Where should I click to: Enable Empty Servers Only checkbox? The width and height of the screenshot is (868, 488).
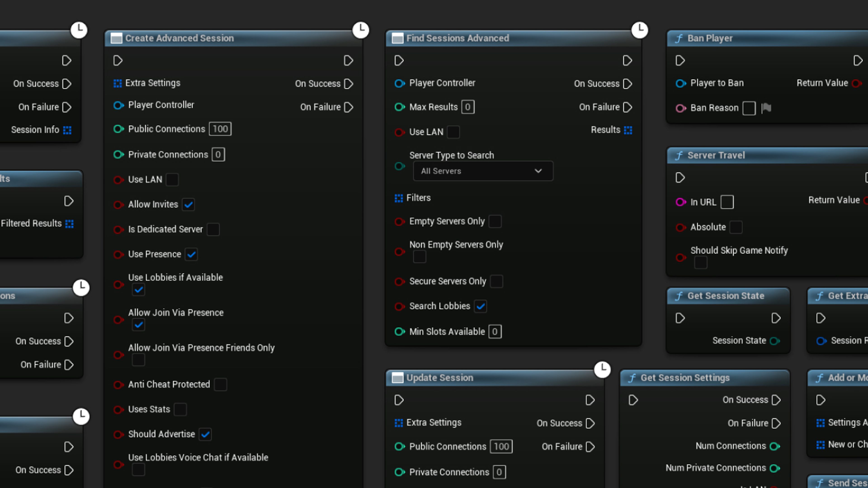click(x=495, y=222)
